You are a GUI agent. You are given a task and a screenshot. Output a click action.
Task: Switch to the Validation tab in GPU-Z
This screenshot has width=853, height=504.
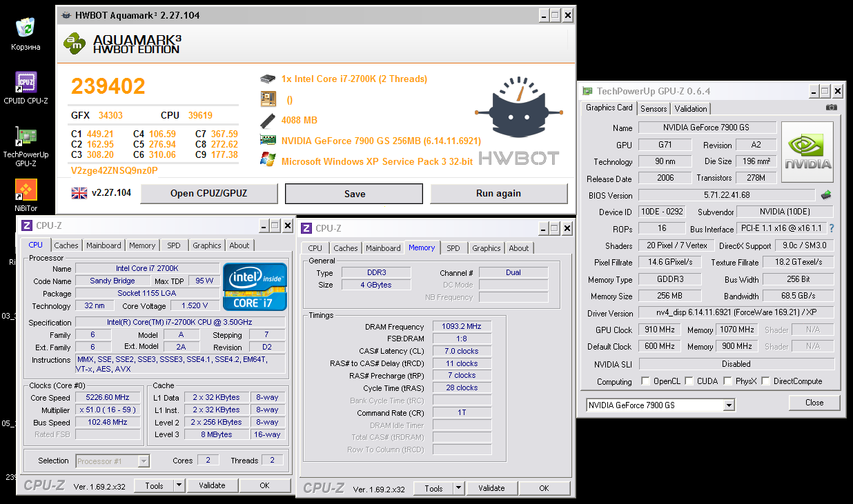pyautogui.click(x=691, y=109)
